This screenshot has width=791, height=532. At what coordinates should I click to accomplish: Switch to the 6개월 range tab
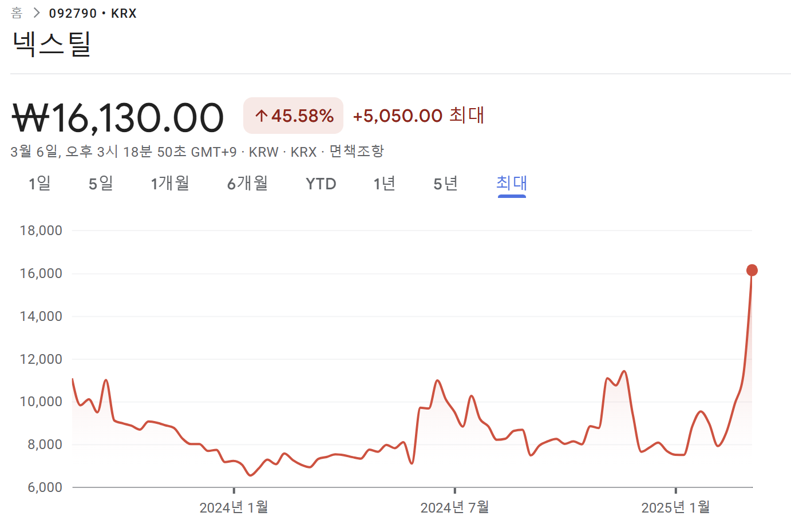[247, 184]
